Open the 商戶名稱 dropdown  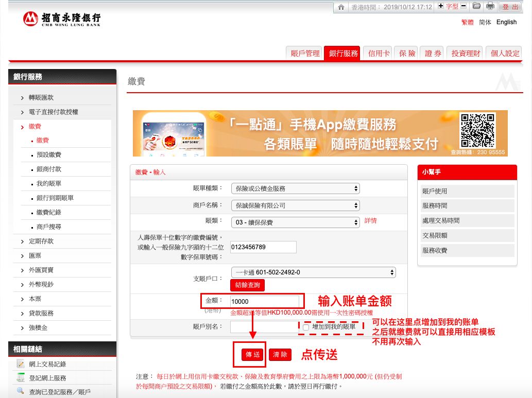coord(295,205)
